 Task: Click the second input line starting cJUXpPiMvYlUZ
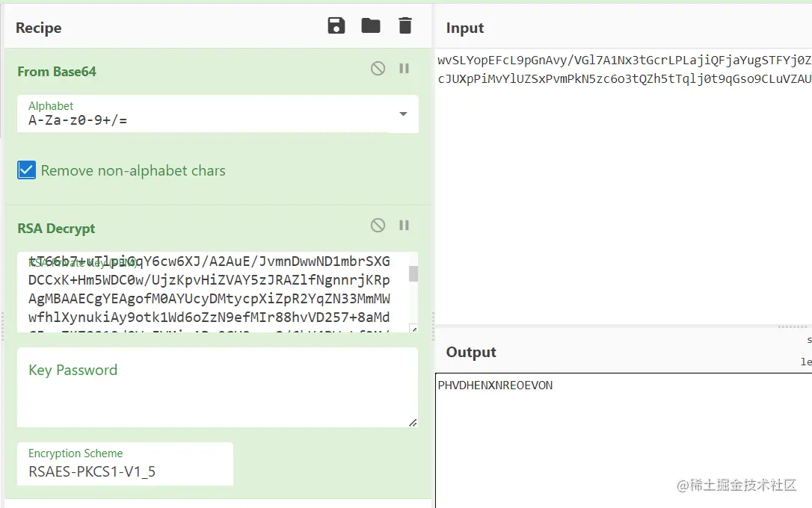click(x=624, y=78)
